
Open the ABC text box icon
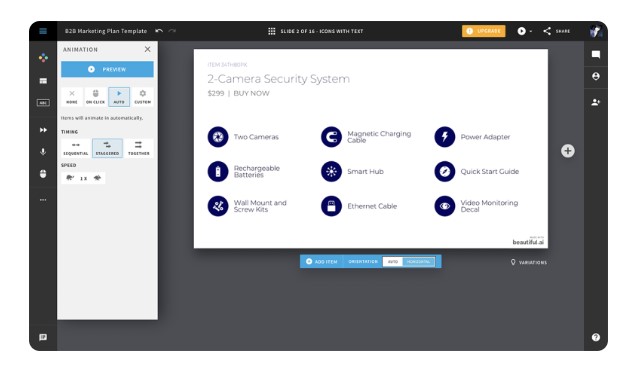pos(43,103)
